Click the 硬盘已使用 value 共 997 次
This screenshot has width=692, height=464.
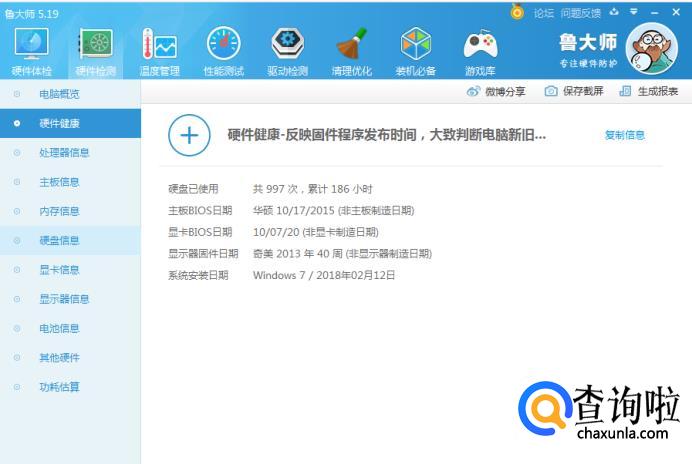coord(312,189)
